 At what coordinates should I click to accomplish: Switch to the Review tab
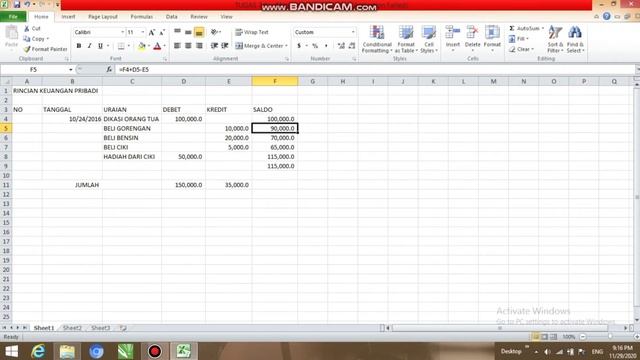click(199, 17)
